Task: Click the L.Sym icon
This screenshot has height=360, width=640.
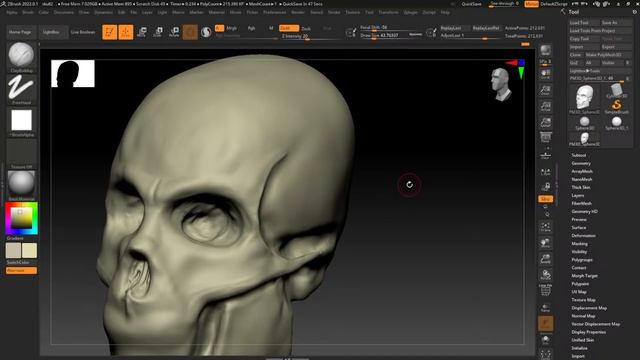Action: [546, 172]
